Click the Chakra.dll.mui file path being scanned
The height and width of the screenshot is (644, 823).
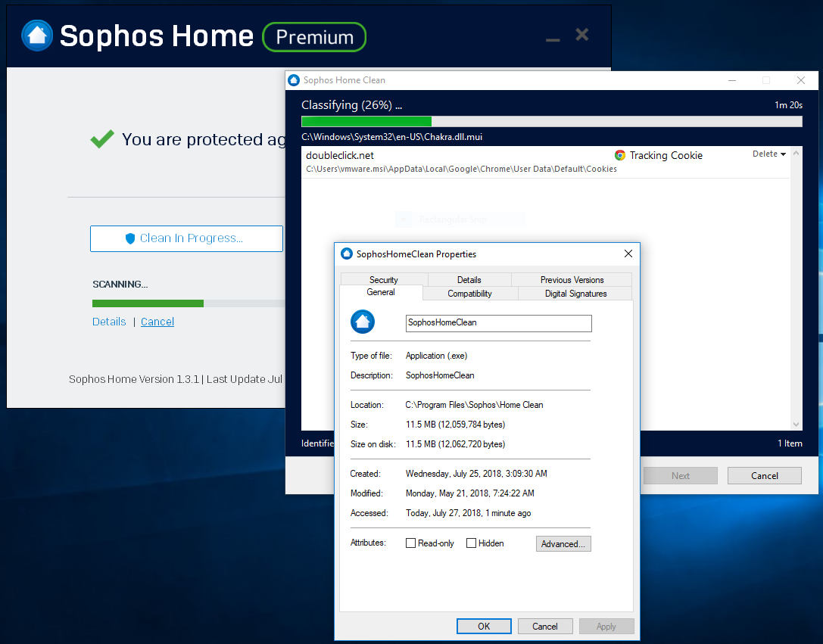(391, 137)
